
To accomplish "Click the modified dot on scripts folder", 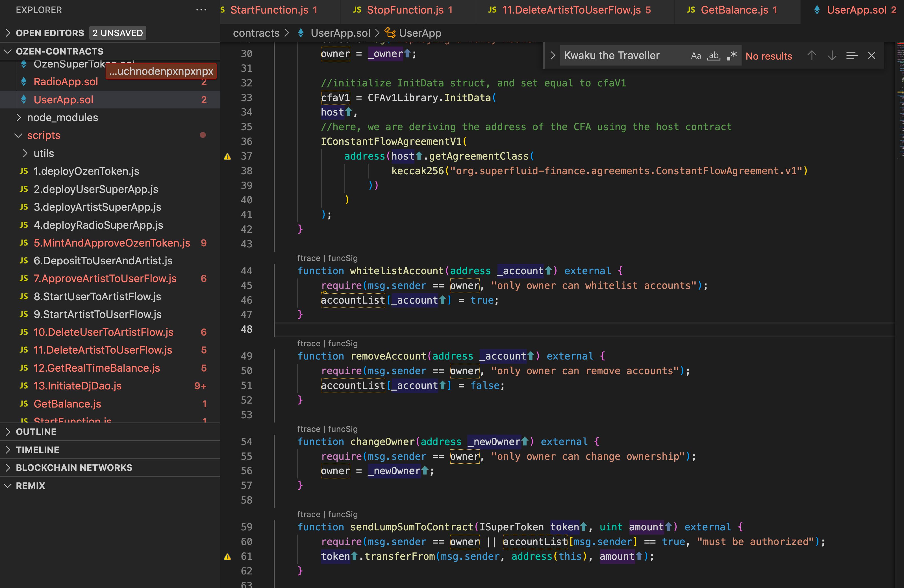I will coord(203,135).
